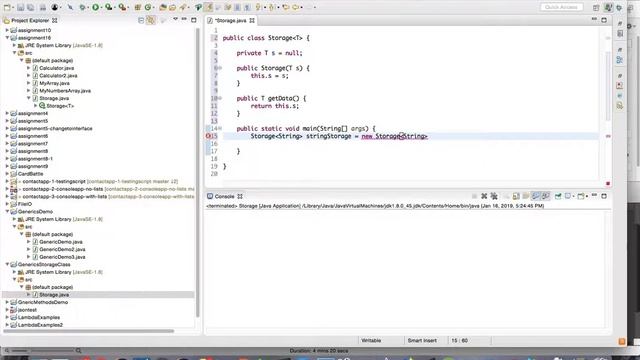Click the Save icon in toolbar
This screenshot has width=640, height=360.
tap(20, 7)
